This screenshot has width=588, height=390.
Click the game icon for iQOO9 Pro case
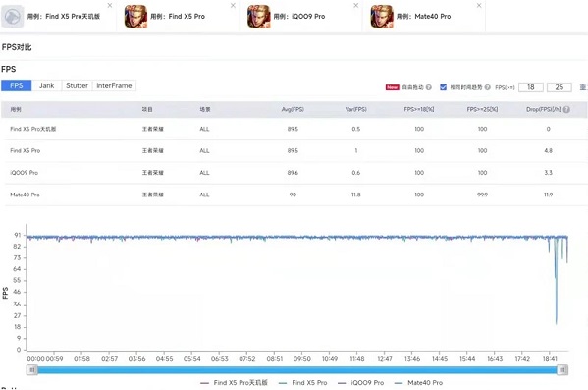tap(259, 16)
